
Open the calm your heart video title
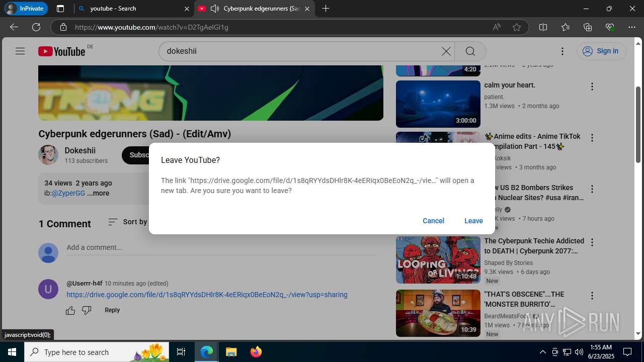point(510,85)
